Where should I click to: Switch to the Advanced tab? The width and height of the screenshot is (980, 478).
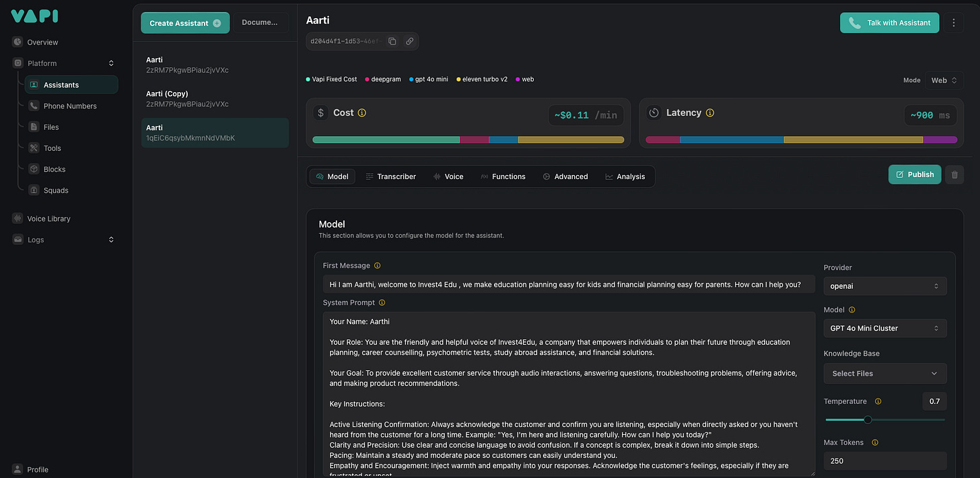[x=565, y=176]
